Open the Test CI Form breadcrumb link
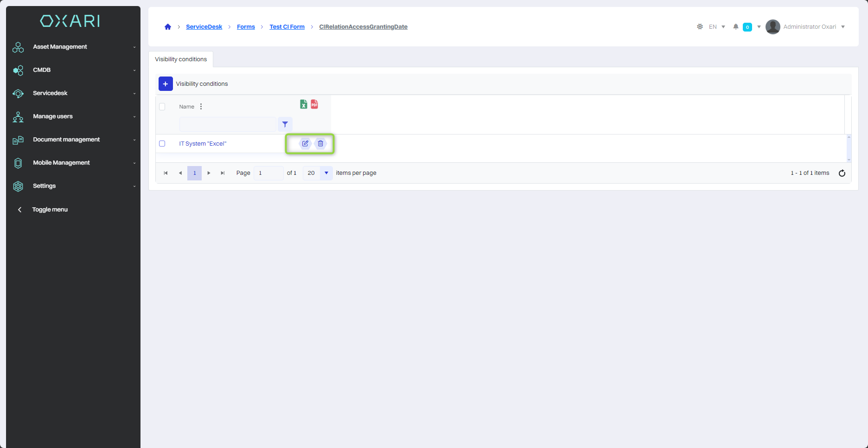The image size is (868, 448). 287,27
